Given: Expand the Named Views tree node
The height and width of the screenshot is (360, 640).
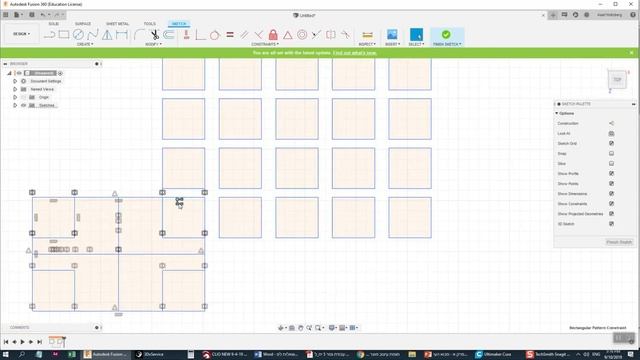Looking at the screenshot, I should click(x=15, y=89).
